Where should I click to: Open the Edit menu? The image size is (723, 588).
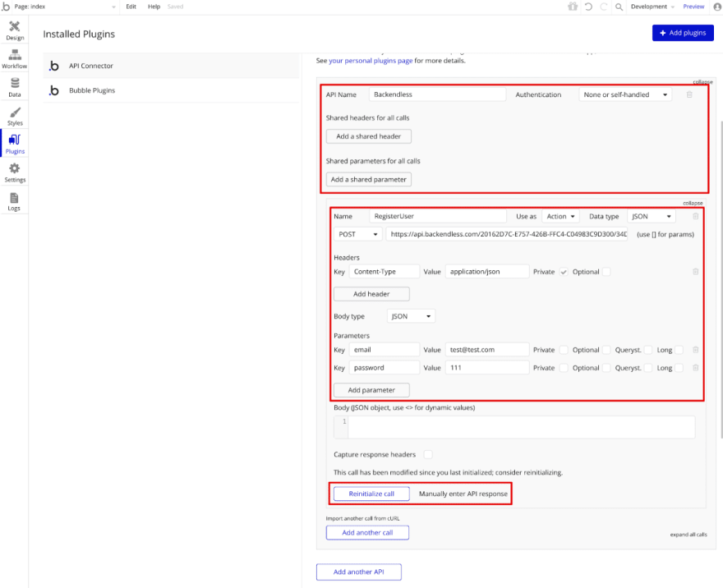tap(131, 7)
